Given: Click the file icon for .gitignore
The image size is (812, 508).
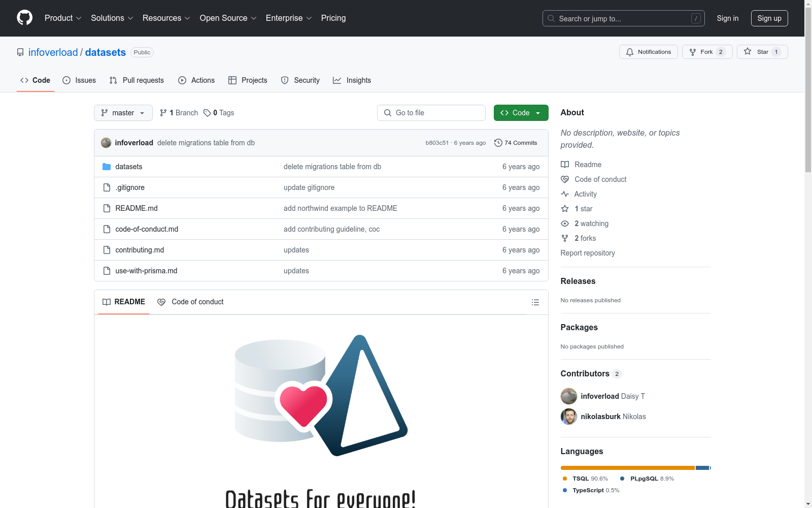Looking at the screenshot, I should click(107, 187).
